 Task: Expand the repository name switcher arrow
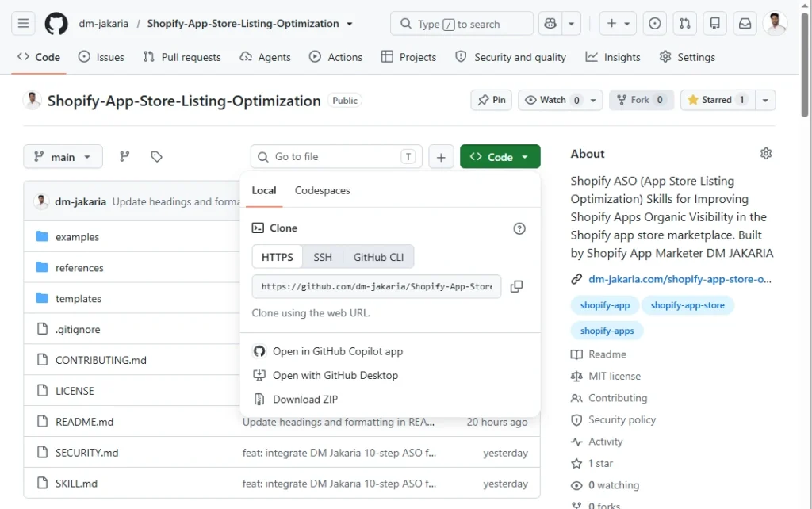(x=350, y=24)
